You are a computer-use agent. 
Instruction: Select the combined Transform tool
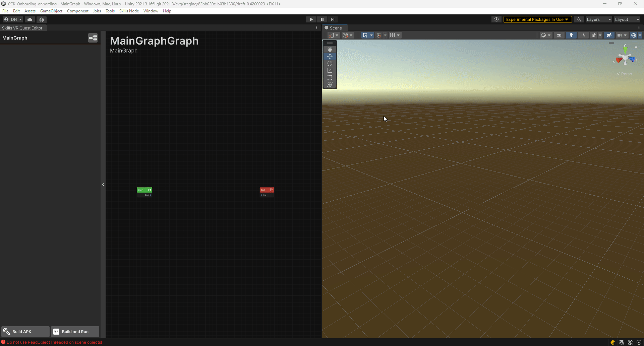click(330, 84)
